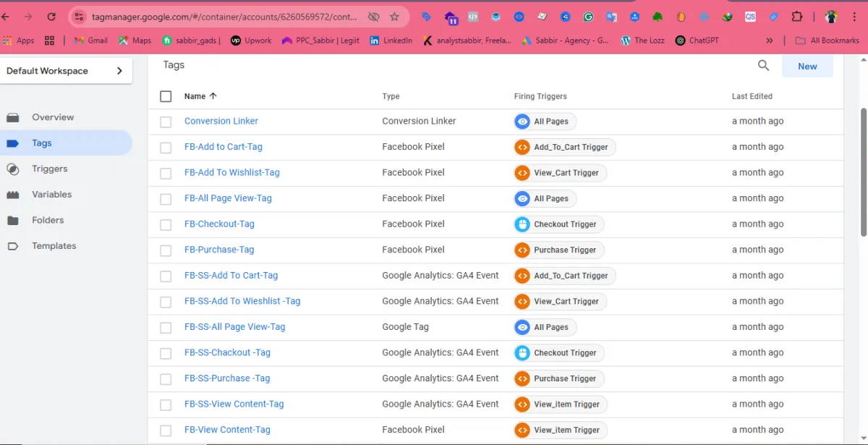
Task: Sort tags by the Name column
Action: pos(200,96)
